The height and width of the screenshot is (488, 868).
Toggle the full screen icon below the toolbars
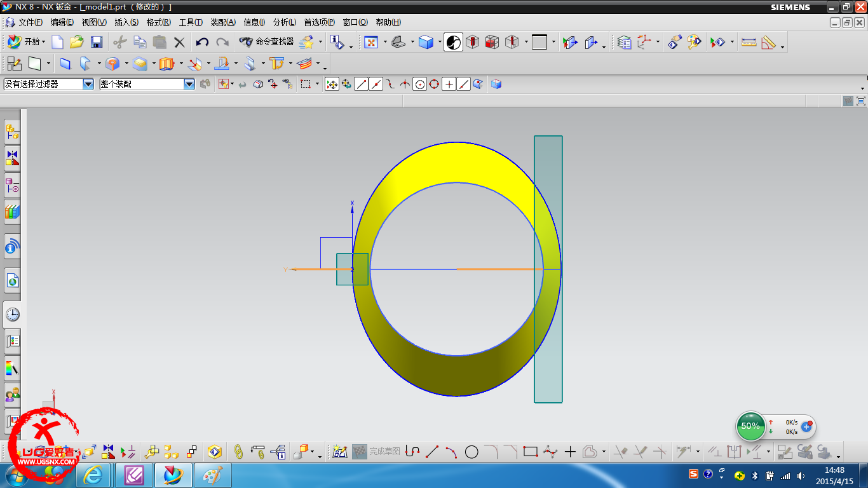pos(861,101)
